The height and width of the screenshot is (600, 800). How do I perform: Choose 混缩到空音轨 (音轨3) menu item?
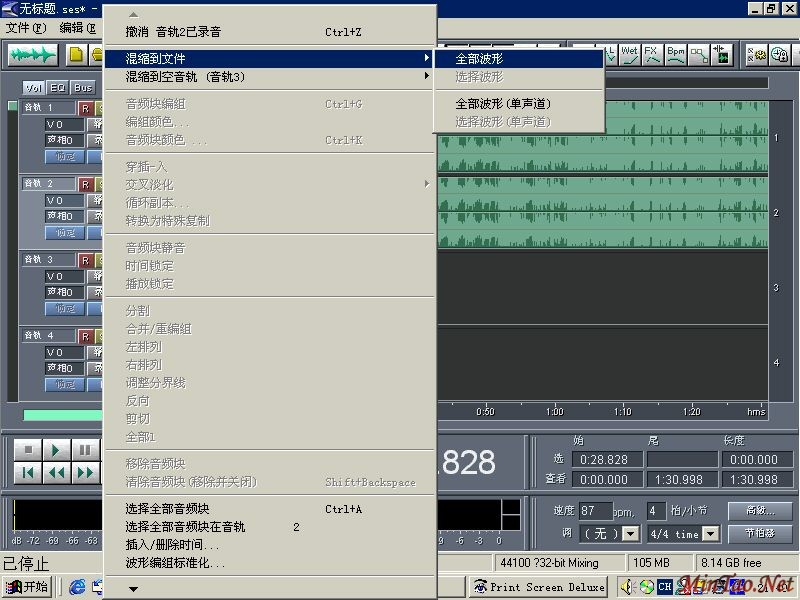click(x=185, y=76)
